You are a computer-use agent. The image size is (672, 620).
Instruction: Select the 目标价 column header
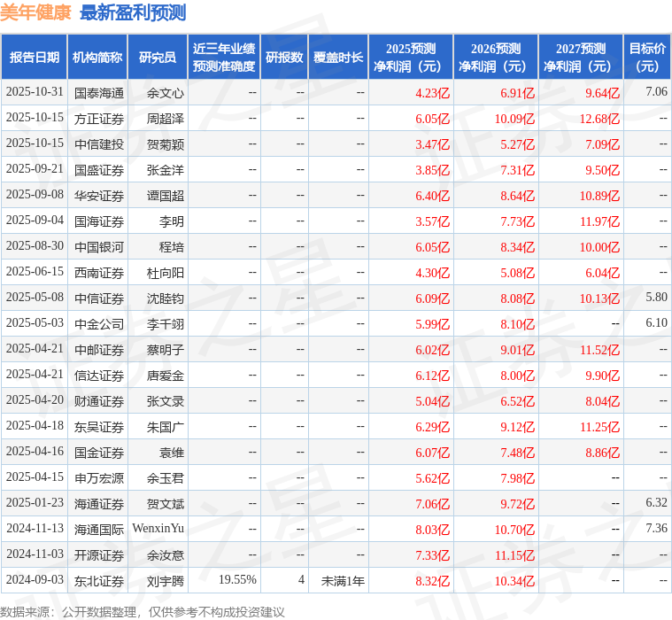(647, 58)
